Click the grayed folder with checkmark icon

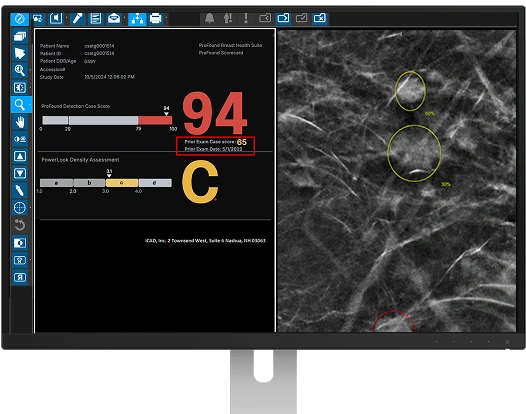(x=301, y=18)
